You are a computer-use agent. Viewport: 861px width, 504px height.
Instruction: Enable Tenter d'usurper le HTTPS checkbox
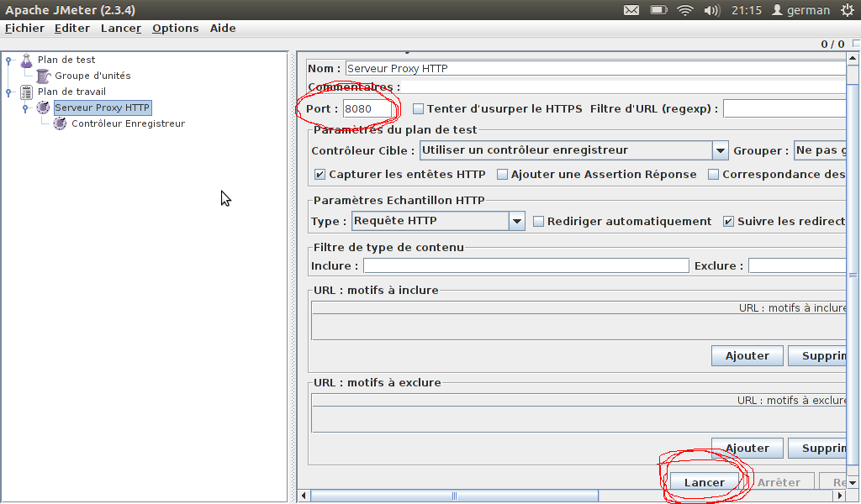click(x=419, y=109)
